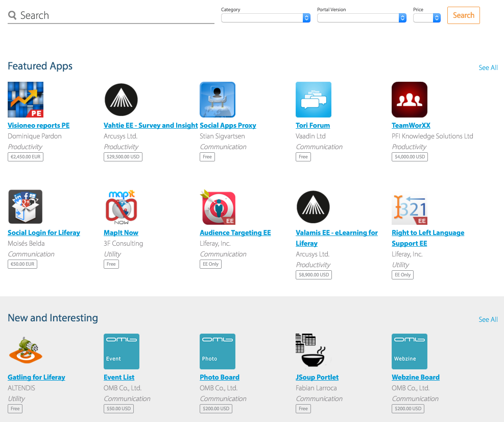Click the orange Search button
This screenshot has width=504, height=422.
463,15
